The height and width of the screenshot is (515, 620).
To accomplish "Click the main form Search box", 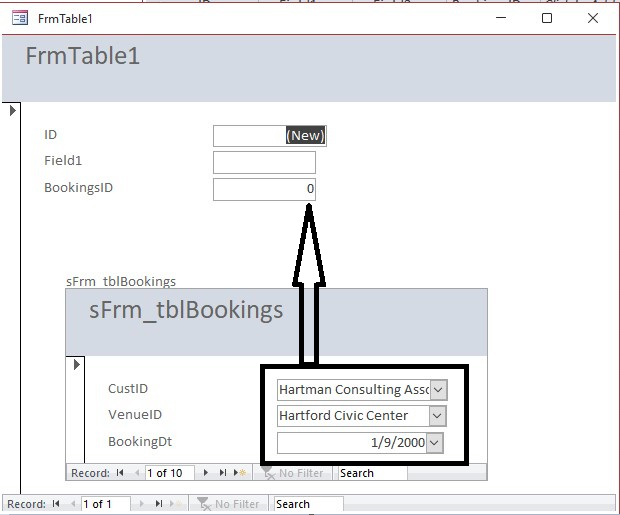I will point(308,504).
